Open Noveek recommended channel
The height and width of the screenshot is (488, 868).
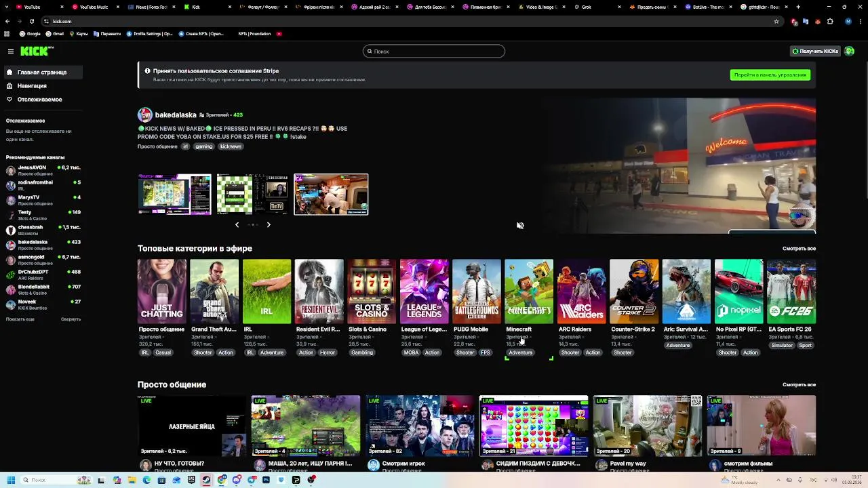click(43, 304)
